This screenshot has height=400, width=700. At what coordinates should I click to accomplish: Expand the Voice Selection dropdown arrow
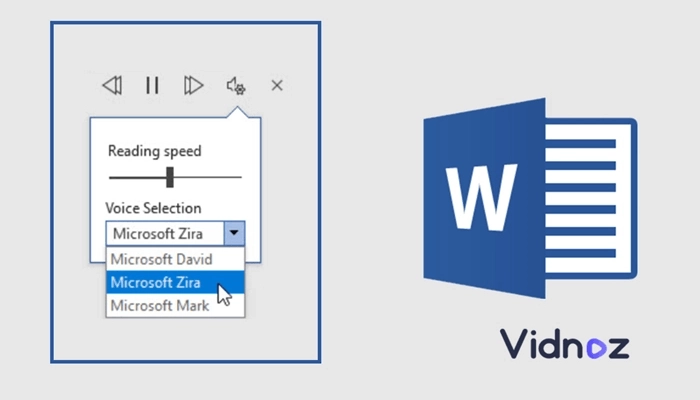point(234,233)
